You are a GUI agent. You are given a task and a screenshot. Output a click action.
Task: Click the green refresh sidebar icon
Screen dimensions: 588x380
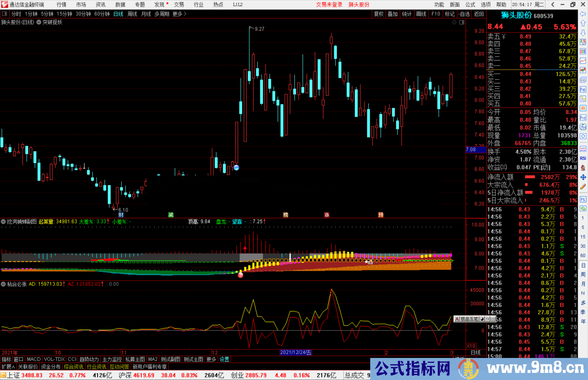click(583, 209)
